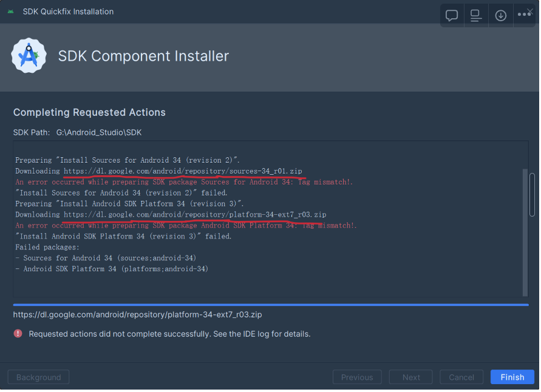
Task: Click the monitor icon in the top-right toolbar
Action: (x=476, y=16)
